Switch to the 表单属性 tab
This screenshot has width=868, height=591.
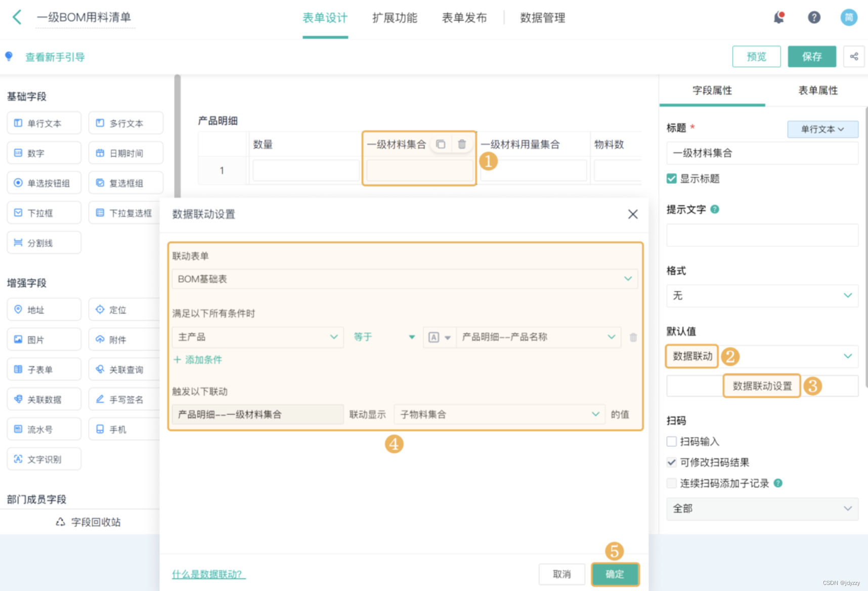click(818, 91)
